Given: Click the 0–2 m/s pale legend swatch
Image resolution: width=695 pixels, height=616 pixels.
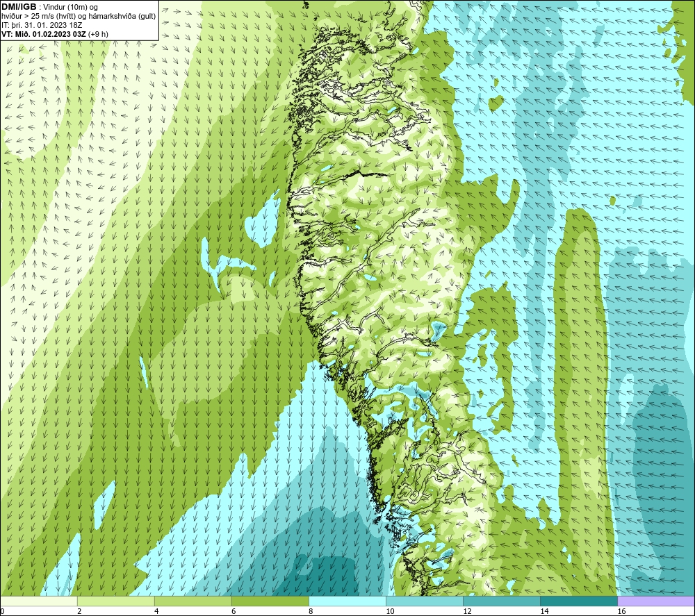Looking at the screenshot, I should coord(39,601).
